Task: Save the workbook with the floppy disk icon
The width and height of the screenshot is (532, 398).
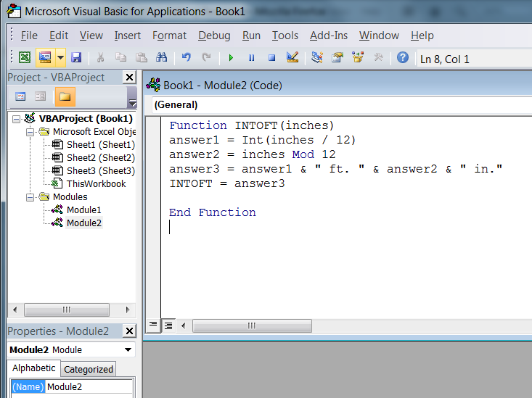Action: 76,57
